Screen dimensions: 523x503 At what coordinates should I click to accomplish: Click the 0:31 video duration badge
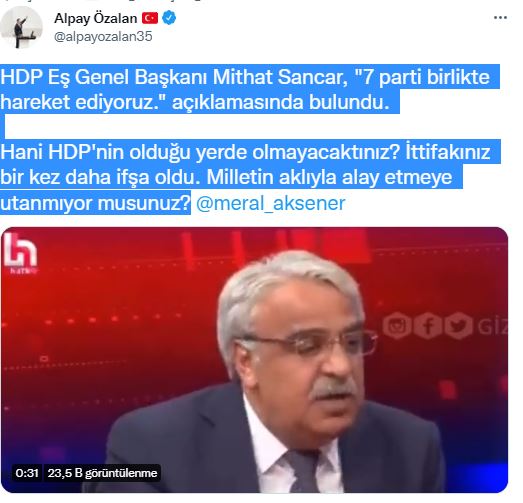(x=27, y=473)
